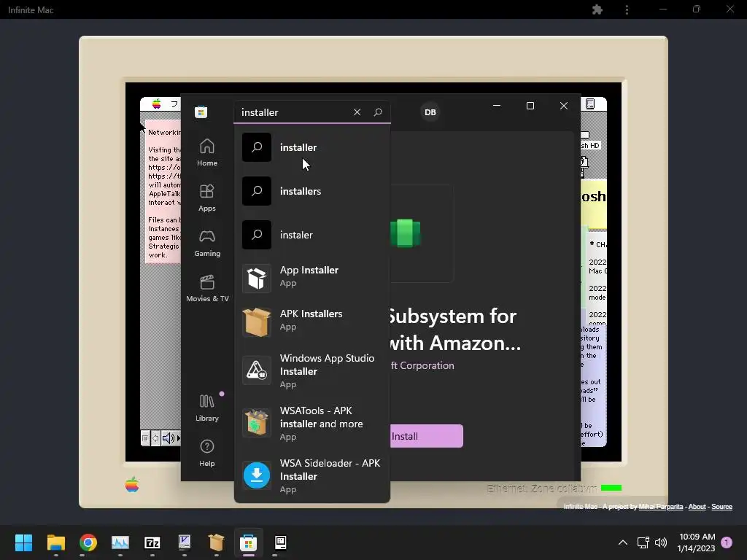The width and height of the screenshot is (747, 560).
Task: Open Windows App Studio Installer result
Action: coord(312,371)
